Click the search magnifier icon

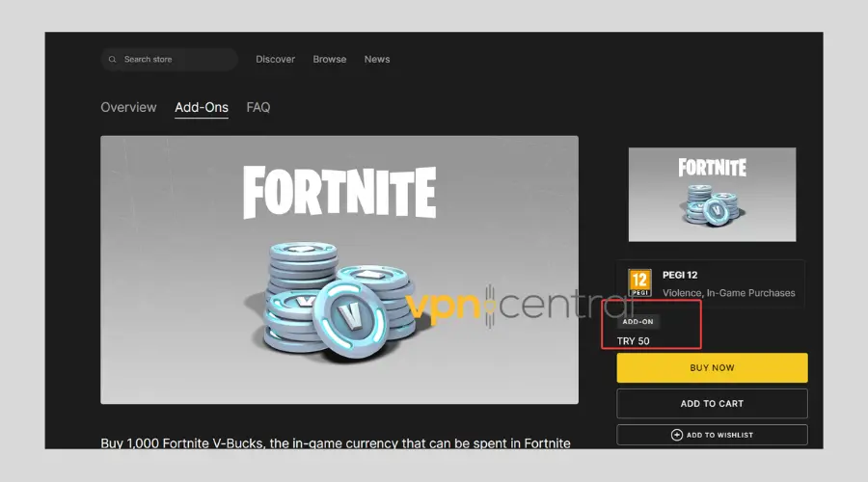113,59
